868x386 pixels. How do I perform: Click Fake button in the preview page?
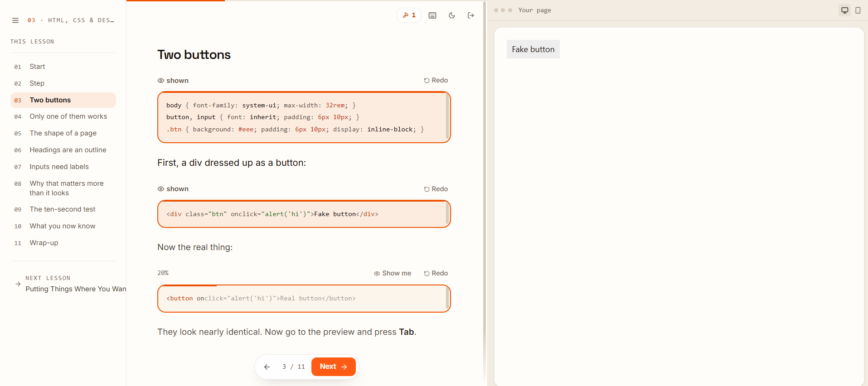click(533, 49)
